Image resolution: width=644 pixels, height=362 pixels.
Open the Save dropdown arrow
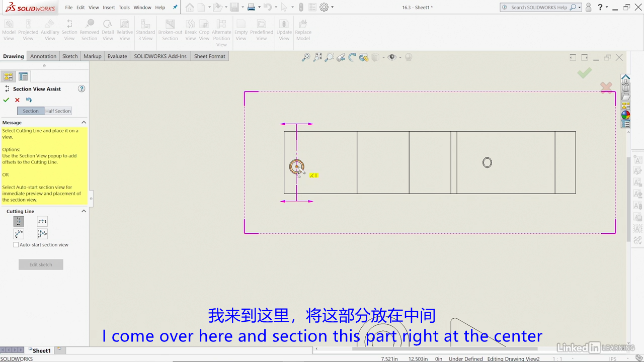click(x=242, y=8)
